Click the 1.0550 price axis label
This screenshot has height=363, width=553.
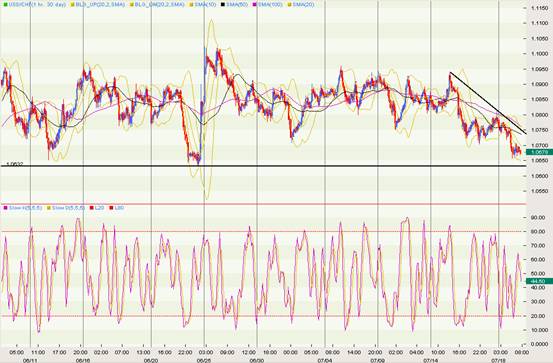(x=540, y=191)
